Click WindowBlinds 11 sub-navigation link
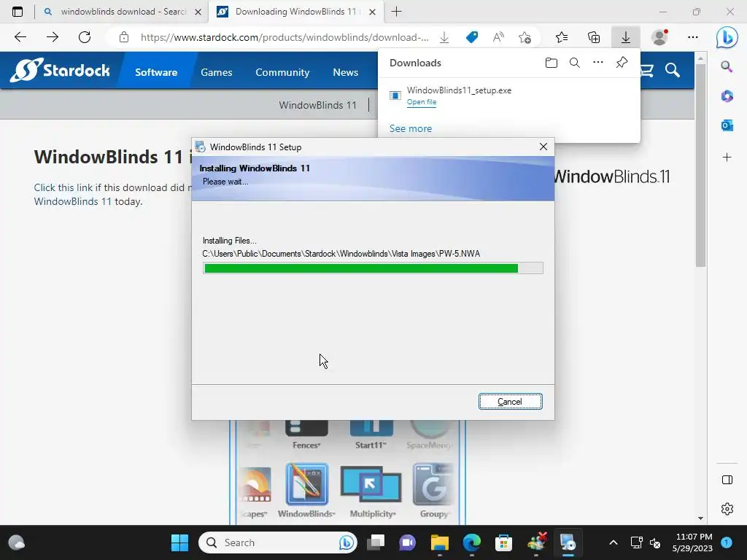 click(318, 105)
